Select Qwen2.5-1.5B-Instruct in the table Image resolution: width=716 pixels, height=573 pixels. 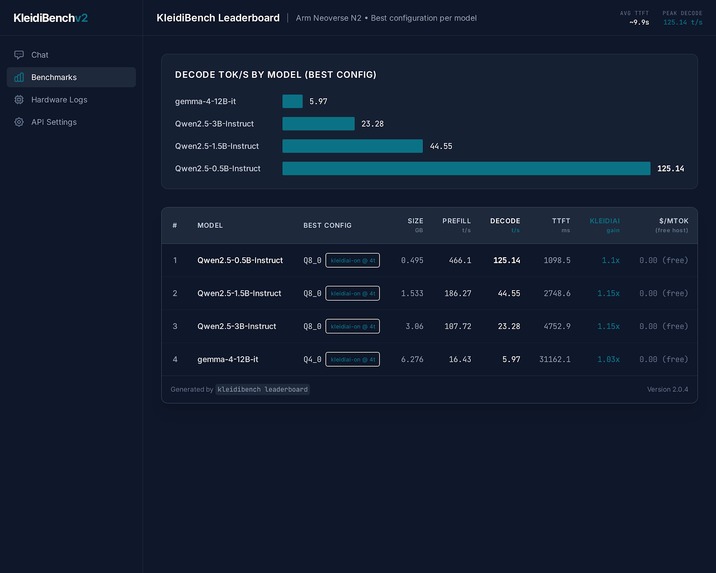(239, 293)
